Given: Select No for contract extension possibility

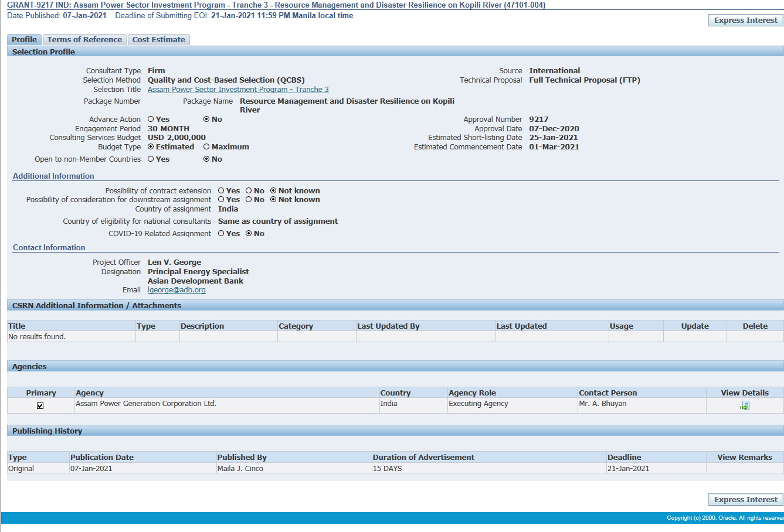Looking at the screenshot, I should (x=249, y=190).
